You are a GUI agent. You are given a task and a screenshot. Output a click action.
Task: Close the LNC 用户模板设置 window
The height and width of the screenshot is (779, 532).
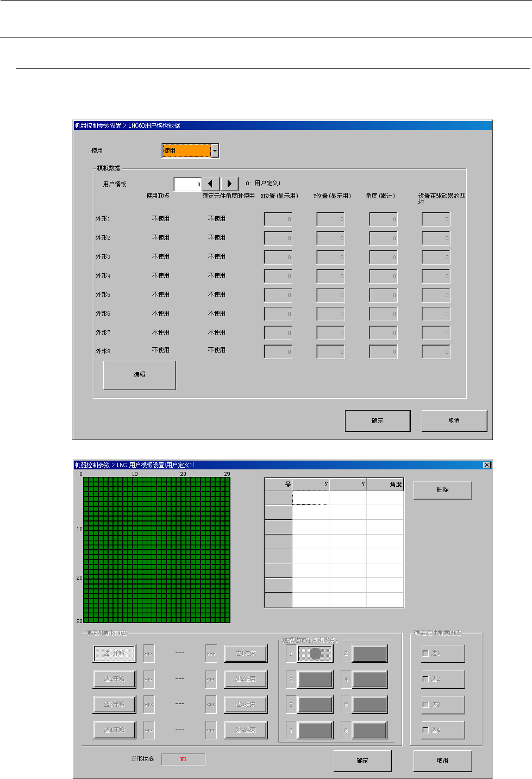(487, 465)
